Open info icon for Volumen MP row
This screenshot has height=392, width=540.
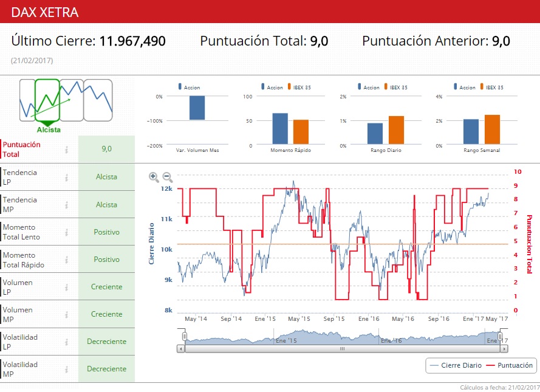[66, 314]
